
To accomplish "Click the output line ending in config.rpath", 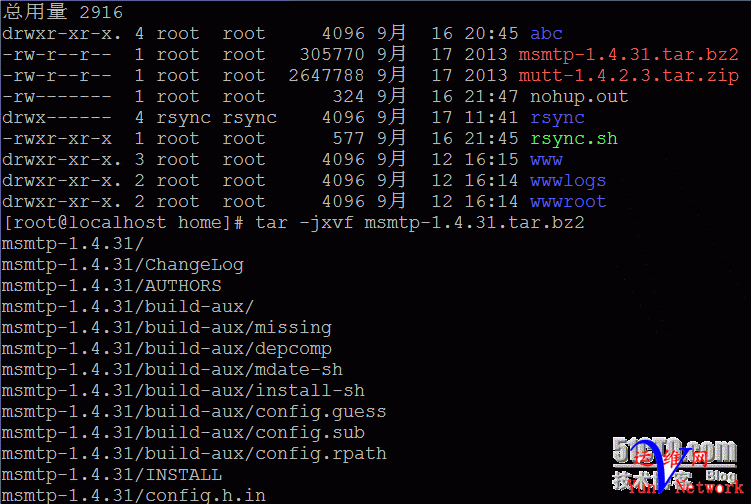I will pos(194,454).
